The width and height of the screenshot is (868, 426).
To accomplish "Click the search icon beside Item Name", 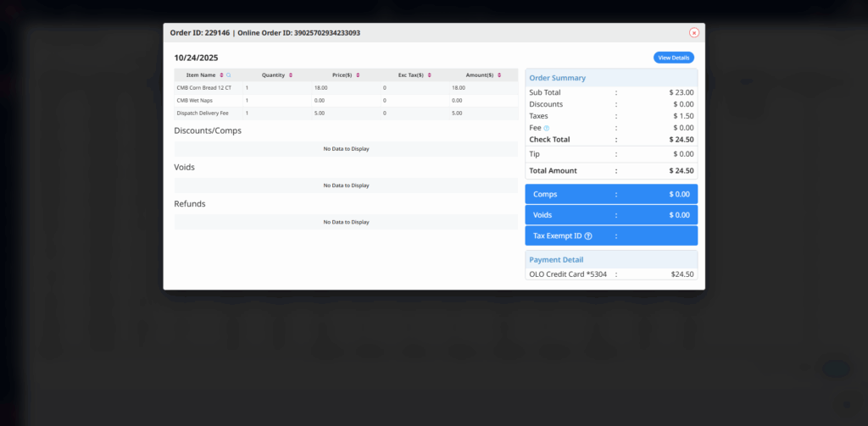I will click(228, 75).
